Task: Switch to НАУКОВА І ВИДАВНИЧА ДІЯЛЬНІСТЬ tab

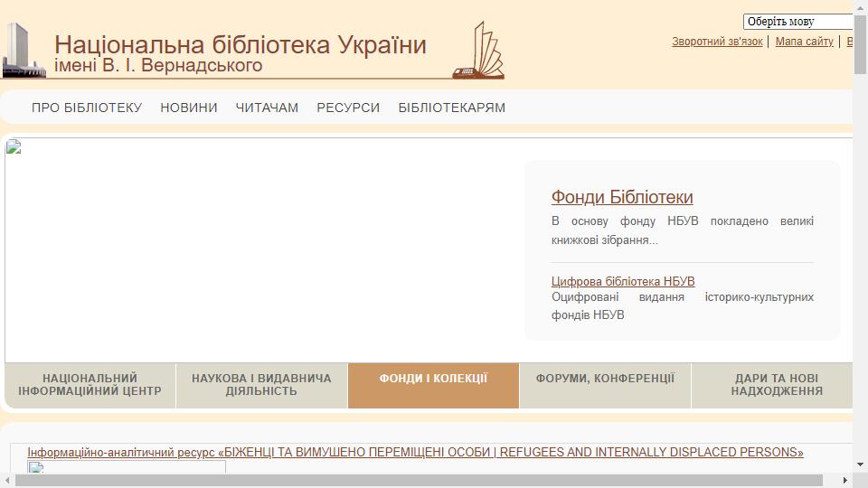Action: pos(262,386)
